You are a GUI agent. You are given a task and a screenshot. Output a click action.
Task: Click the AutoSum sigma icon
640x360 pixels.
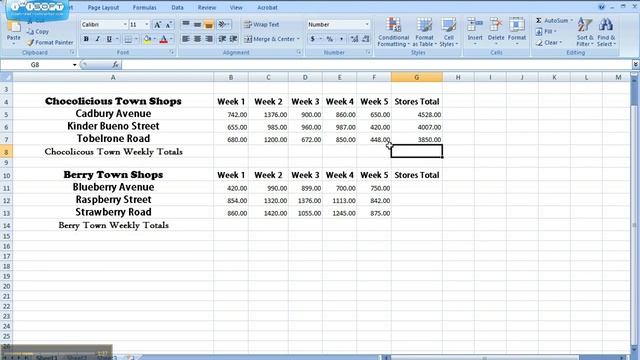[539, 20]
